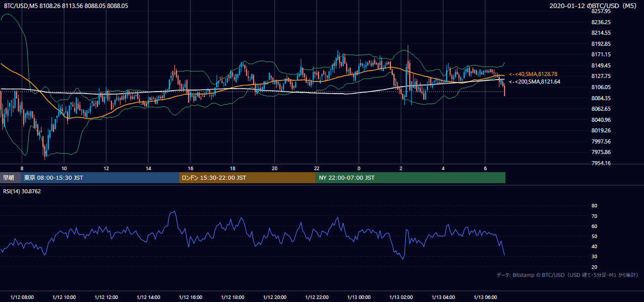Click the 1/12 20:00 time axis label
Screen dimensions: 644x302
[x=275, y=297]
